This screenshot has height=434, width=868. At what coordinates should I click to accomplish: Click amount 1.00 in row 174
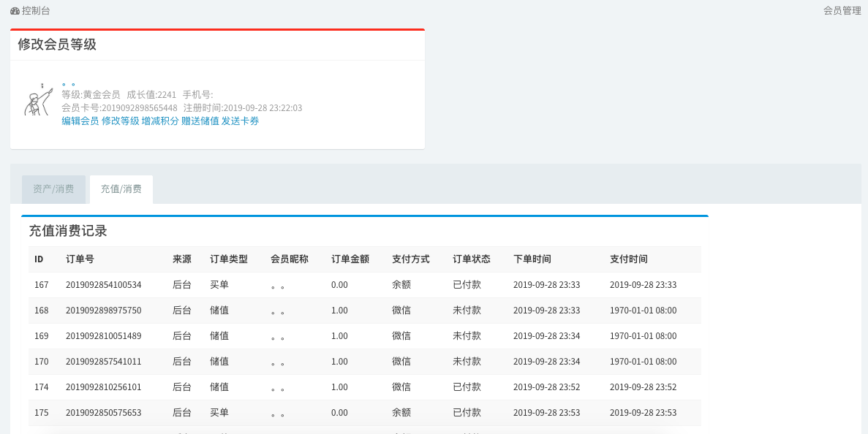(x=339, y=387)
